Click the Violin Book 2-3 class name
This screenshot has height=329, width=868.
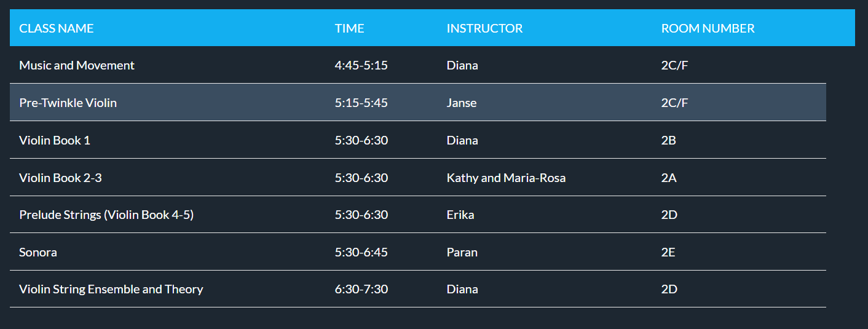coord(60,178)
